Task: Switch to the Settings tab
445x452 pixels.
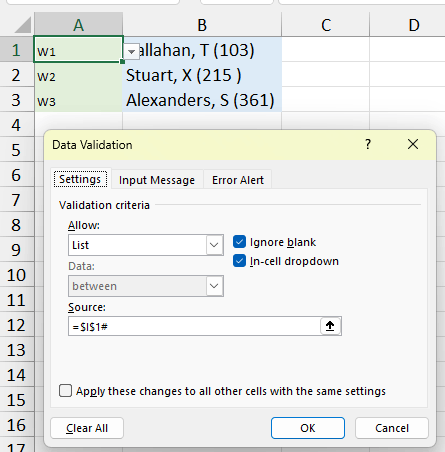Action: (x=80, y=179)
